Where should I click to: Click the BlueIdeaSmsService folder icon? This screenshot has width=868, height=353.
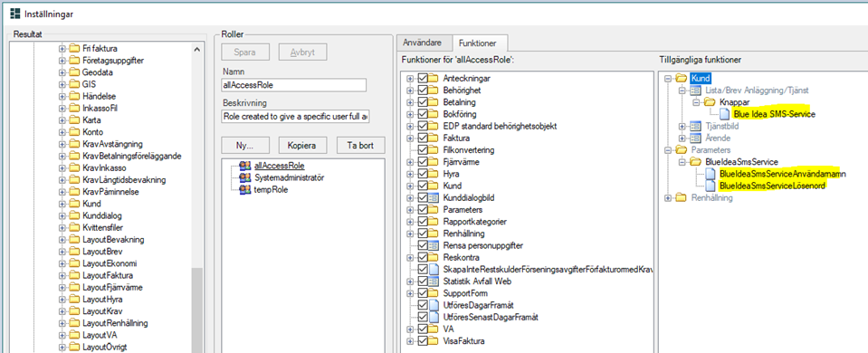point(696,162)
